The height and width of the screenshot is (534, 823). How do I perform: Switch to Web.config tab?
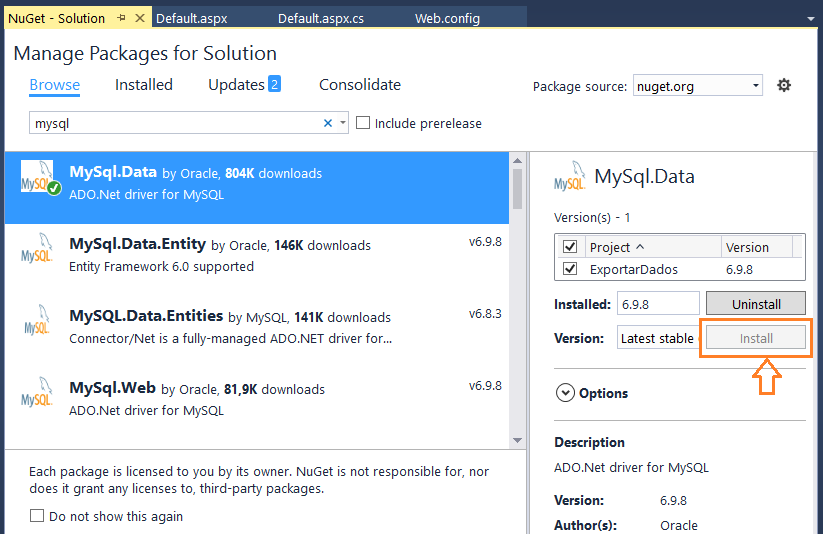pos(447,18)
